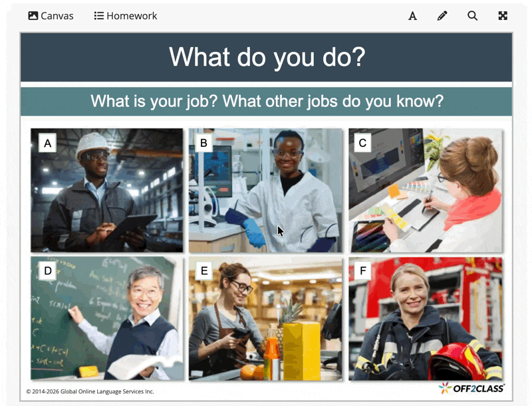Click the letter C label badge
This screenshot has width=532, height=406.
tap(362, 143)
